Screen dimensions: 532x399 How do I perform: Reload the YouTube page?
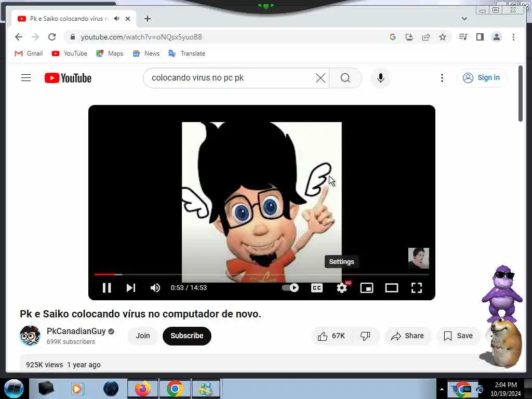(x=52, y=37)
